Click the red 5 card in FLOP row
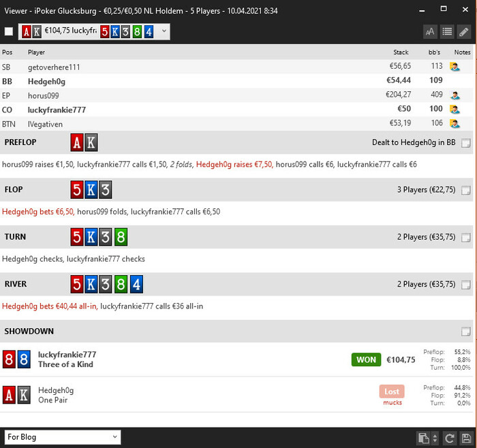Screen dimensions: 477x448 [x=77, y=190]
